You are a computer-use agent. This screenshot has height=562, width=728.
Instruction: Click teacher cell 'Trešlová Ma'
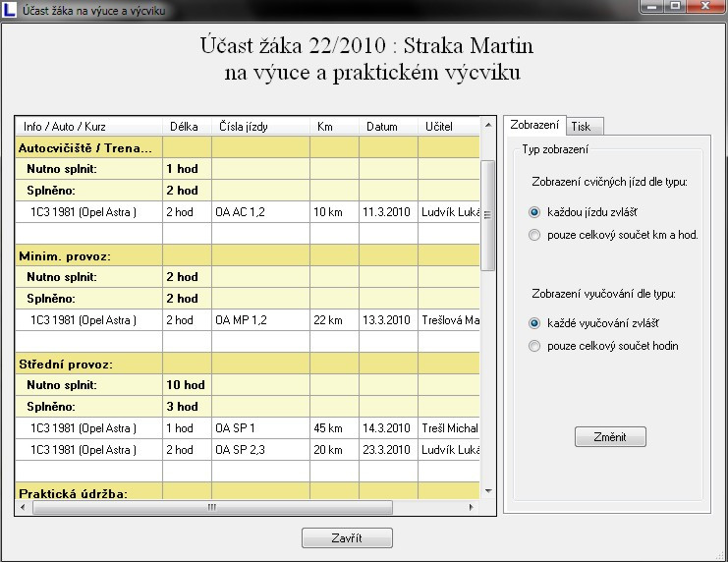(x=449, y=320)
